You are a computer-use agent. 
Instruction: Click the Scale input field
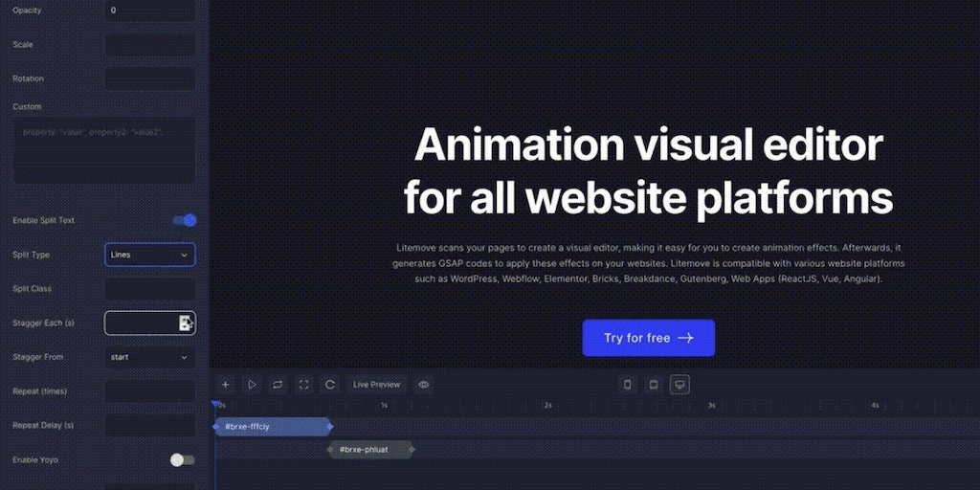tap(150, 45)
